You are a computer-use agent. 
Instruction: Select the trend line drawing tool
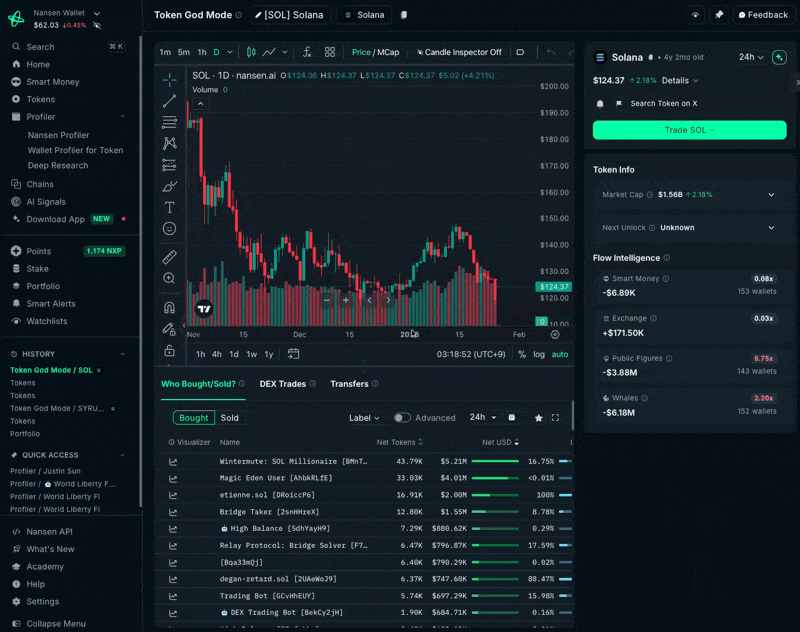coord(169,100)
